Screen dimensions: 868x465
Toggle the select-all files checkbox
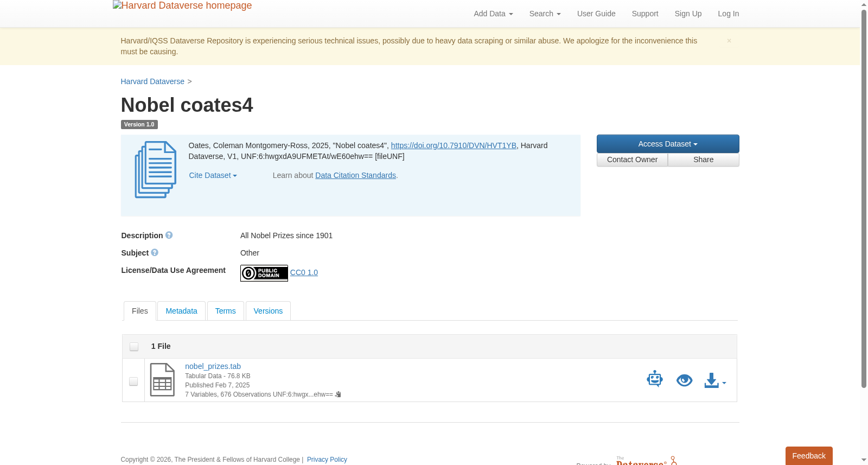click(134, 347)
